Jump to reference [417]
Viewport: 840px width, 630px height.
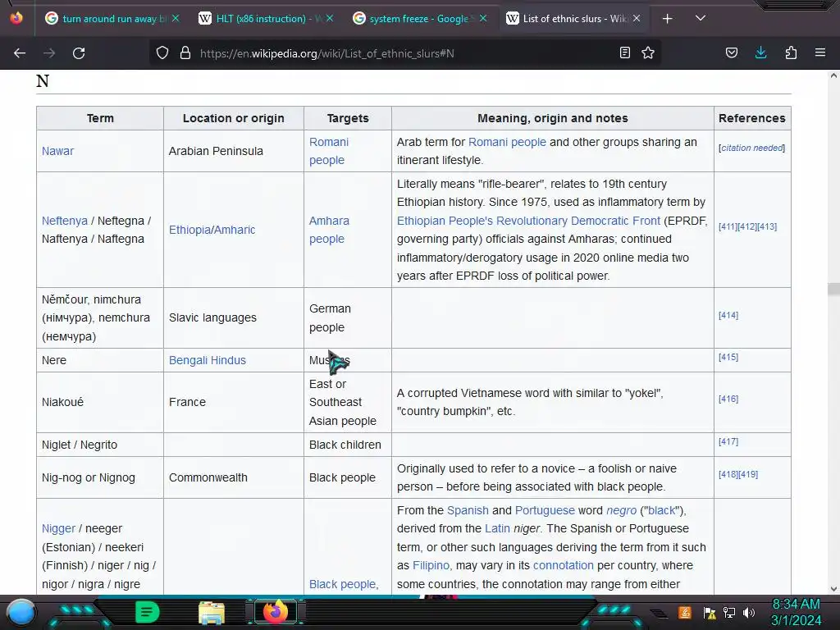[728, 441]
